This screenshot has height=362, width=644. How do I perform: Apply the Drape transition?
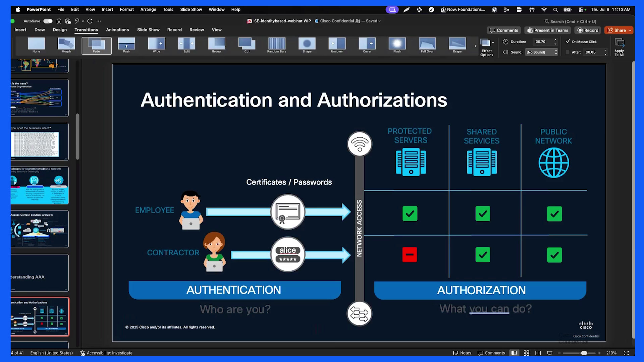point(457,45)
